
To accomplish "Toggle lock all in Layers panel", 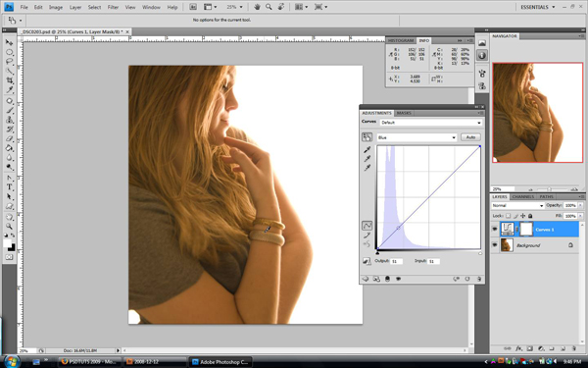I will coord(530,216).
